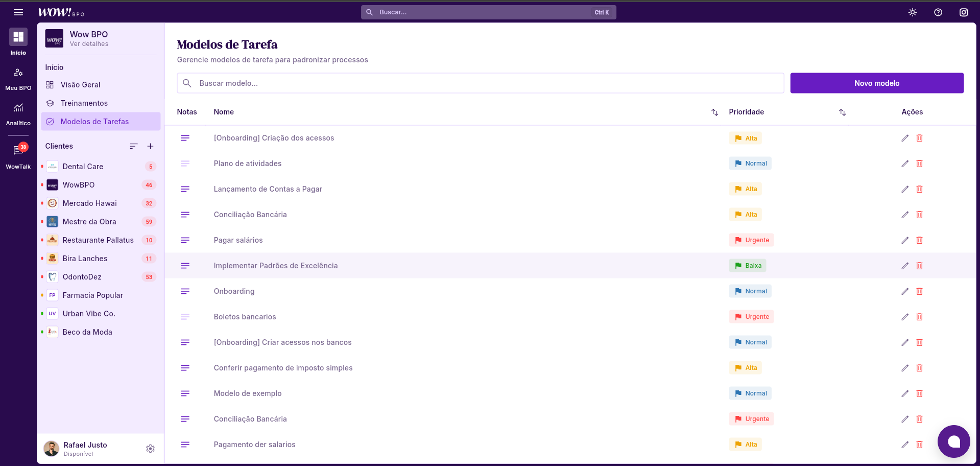Click the Buscar modelo search field
Screen dimensions: 980x466
coord(480,83)
